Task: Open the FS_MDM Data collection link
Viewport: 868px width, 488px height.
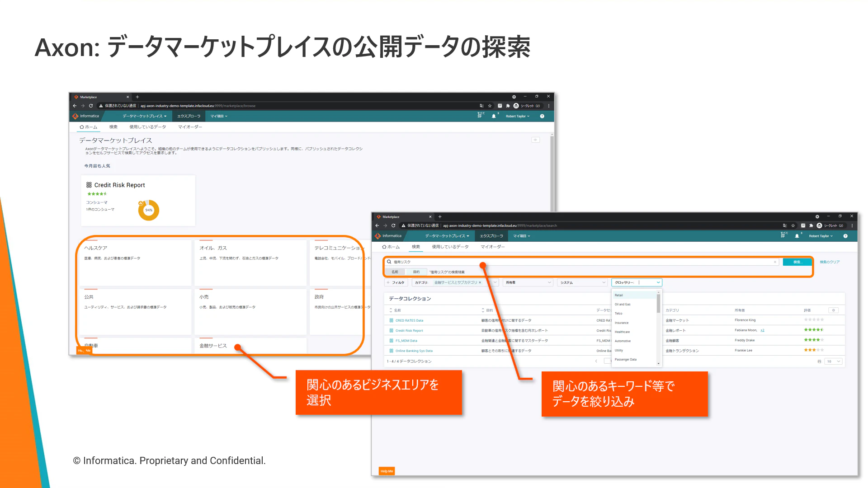Action: point(406,341)
